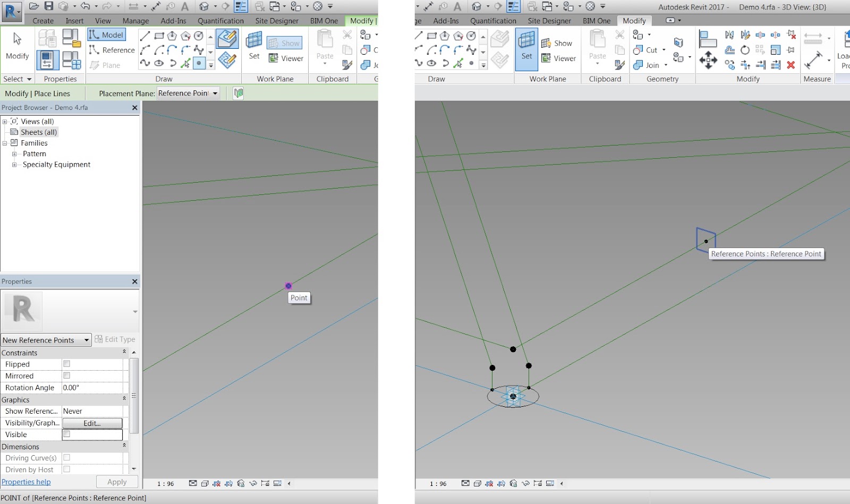The height and width of the screenshot is (504, 850).
Task: Select the Line tool in Draw panel
Action: tap(145, 35)
